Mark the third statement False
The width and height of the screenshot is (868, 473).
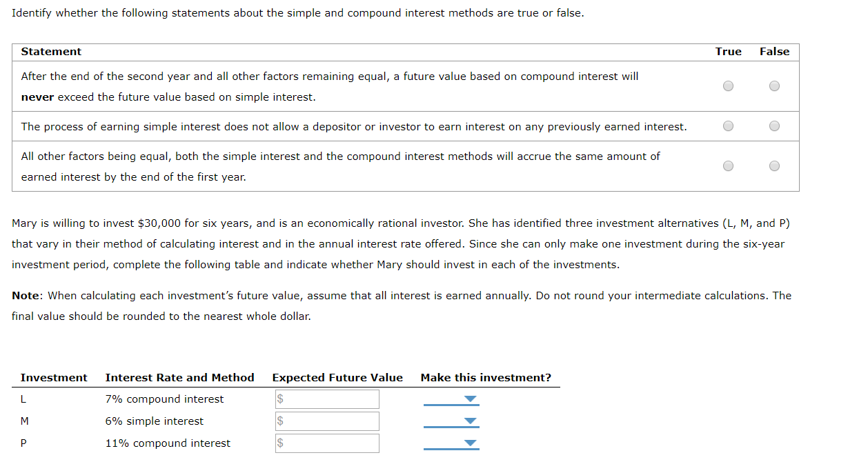click(x=773, y=165)
